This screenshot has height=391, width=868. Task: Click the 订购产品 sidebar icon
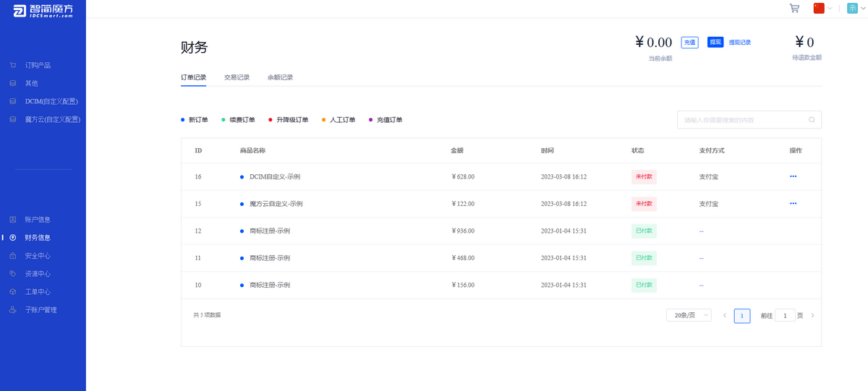[13, 65]
